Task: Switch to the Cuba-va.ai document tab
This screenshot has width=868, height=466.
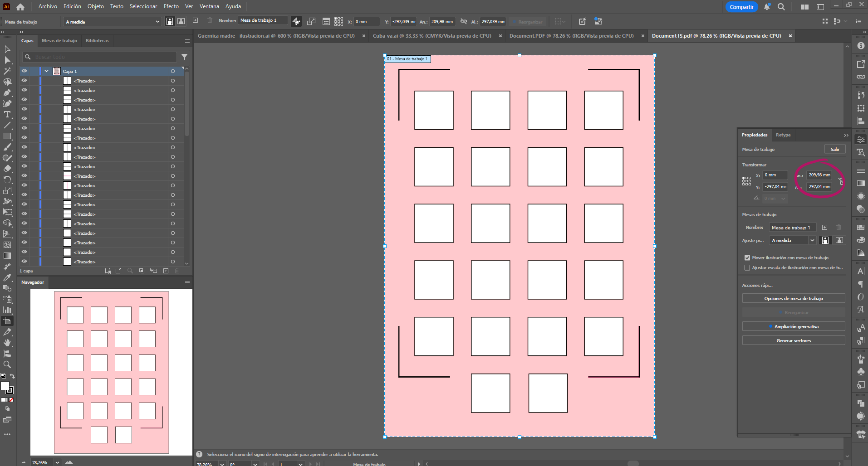Action: click(x=432, y=36)
